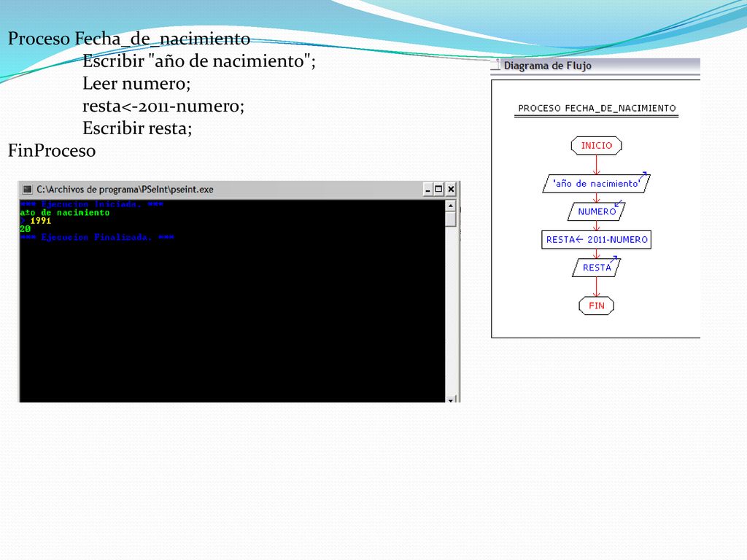Click the 'resta<-2011-numero;' code line
747x560 pixels.
point(163,106)
